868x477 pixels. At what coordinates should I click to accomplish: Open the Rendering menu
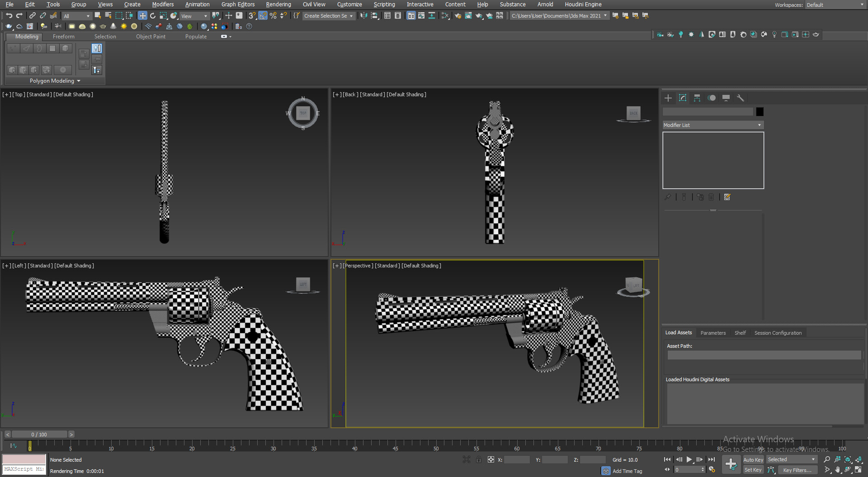coord(278,5)
